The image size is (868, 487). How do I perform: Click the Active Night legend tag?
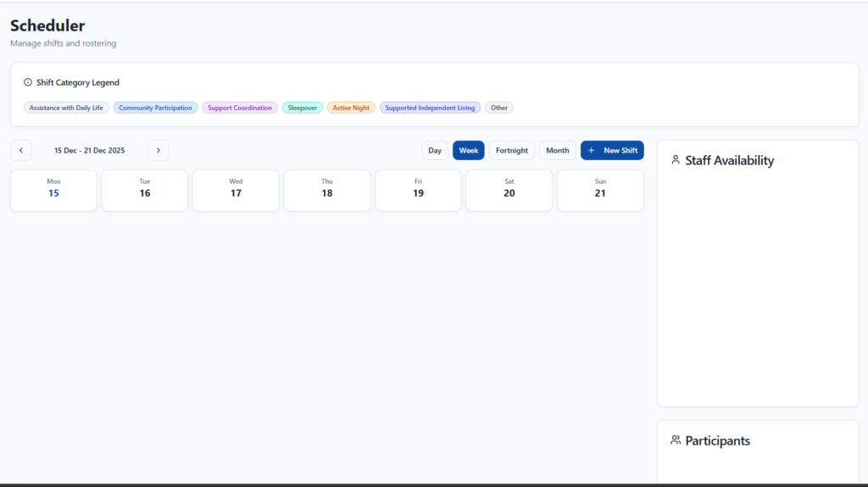351,108
